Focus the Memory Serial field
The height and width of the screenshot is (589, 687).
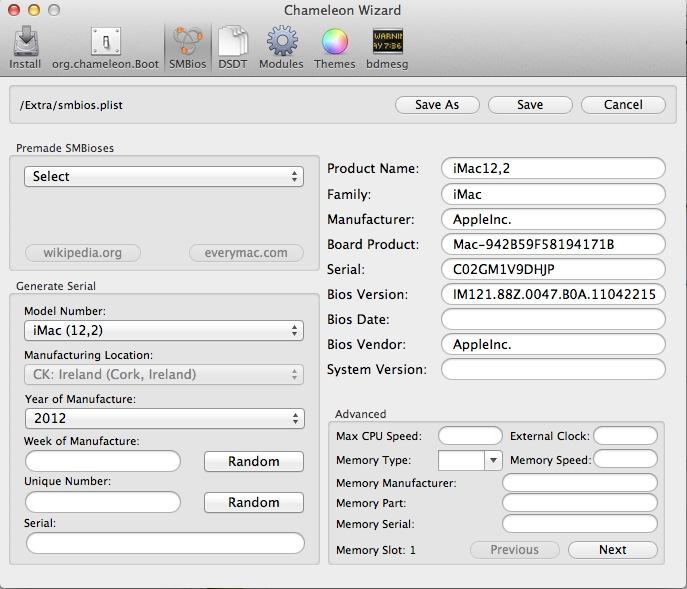[580, 524]
